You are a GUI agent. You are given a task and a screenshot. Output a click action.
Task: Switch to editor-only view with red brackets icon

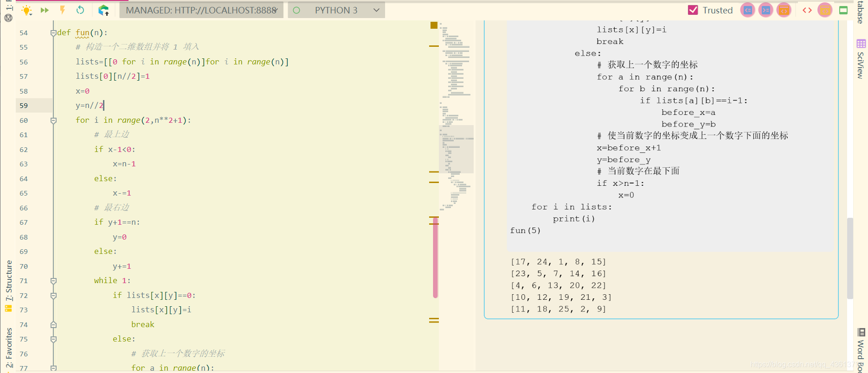[x=807, y=10]
